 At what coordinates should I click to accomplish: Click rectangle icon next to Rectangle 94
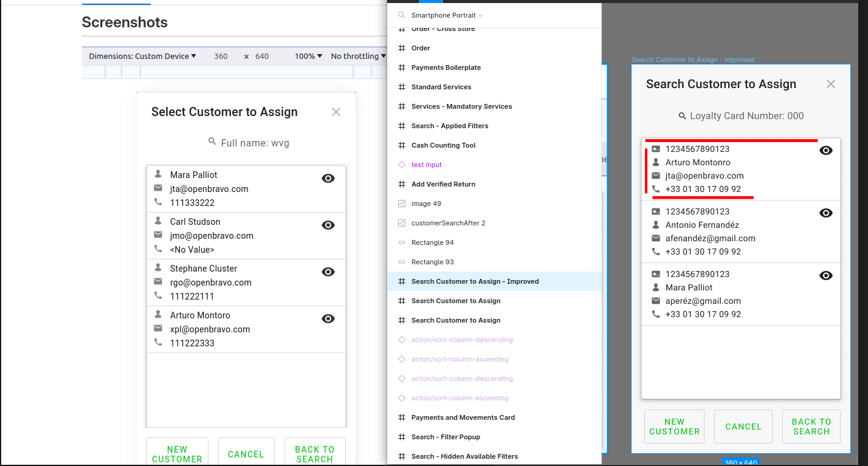(x=401, y=242)
